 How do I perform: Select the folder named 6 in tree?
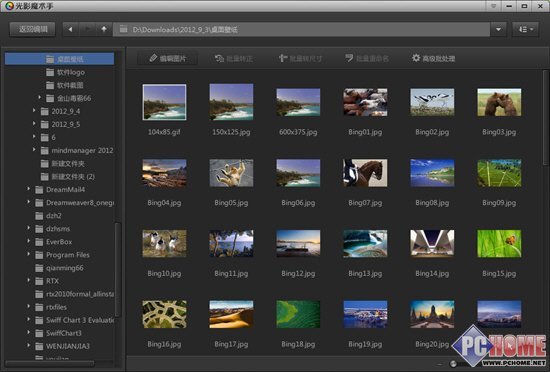click(x=53, y=137)
